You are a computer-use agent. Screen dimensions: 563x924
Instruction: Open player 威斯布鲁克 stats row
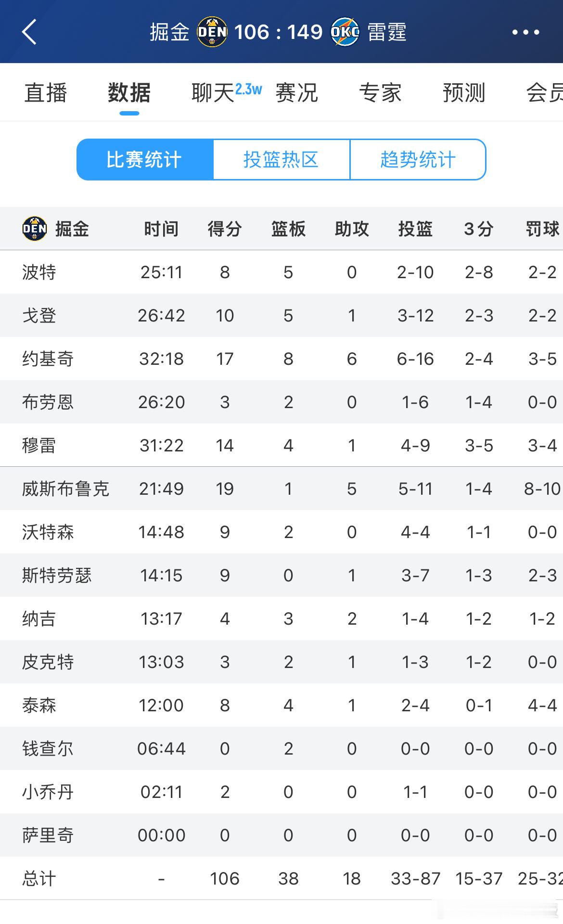(x=281, y=488)
